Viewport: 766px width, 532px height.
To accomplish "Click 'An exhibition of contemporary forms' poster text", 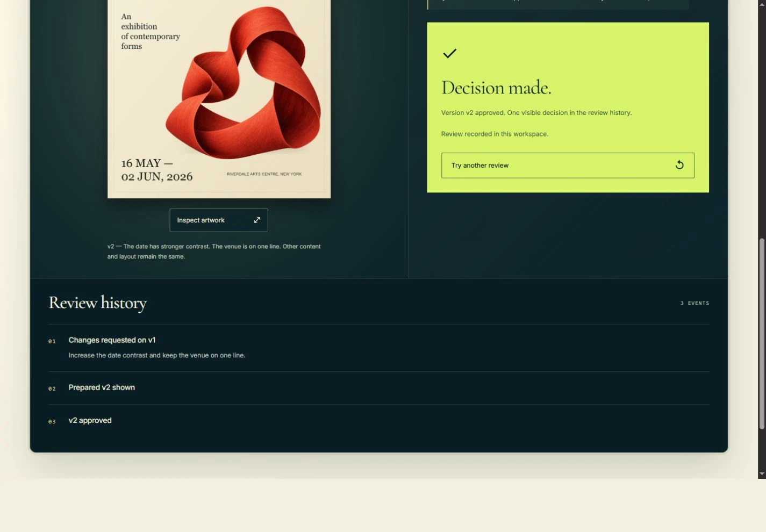I will (x=151, y=31).
